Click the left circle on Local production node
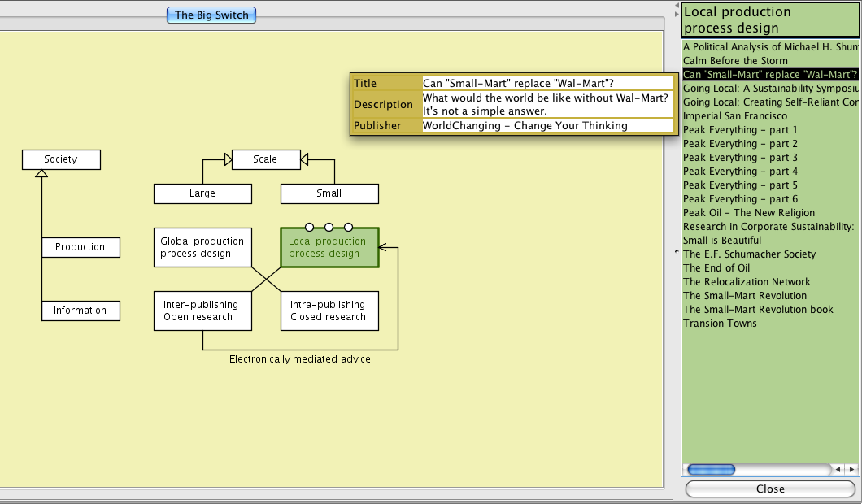The image size is (862, 504). click(x=309, y=227)
